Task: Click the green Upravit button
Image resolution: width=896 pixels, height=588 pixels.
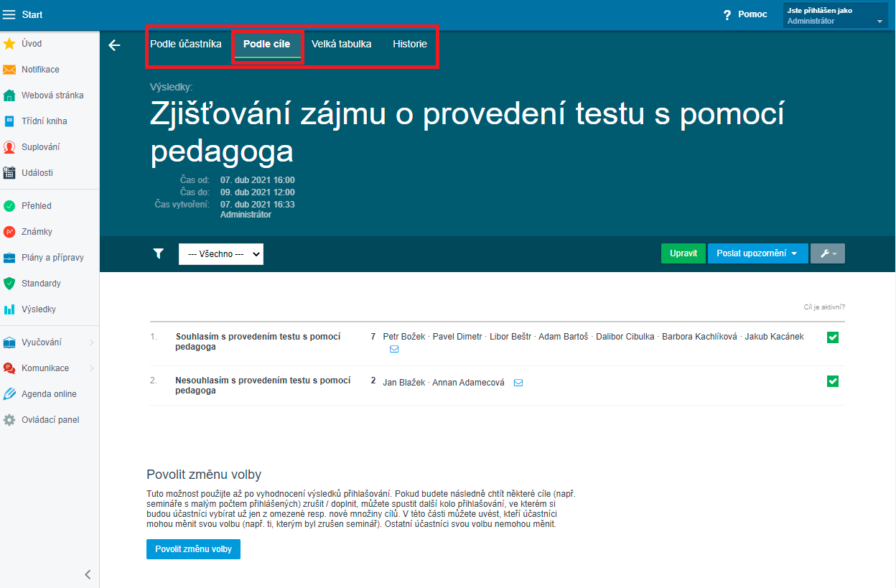Action: 683,253
